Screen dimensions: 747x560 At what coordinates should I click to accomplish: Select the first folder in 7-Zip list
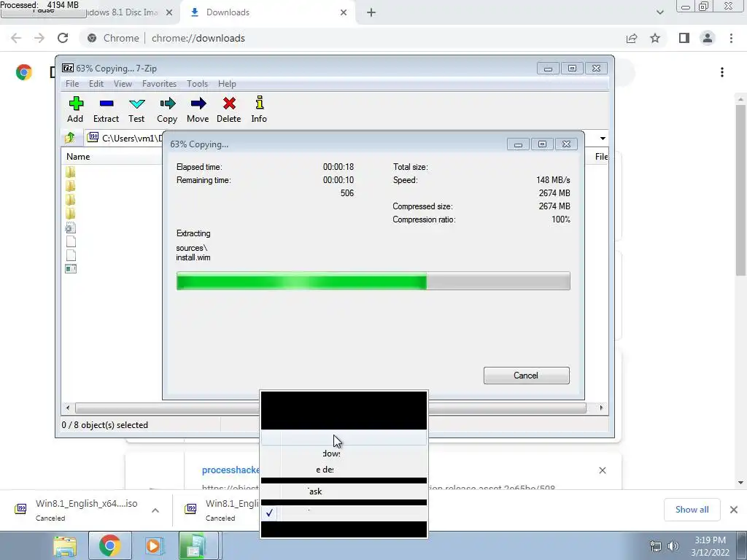click(71, 172)
